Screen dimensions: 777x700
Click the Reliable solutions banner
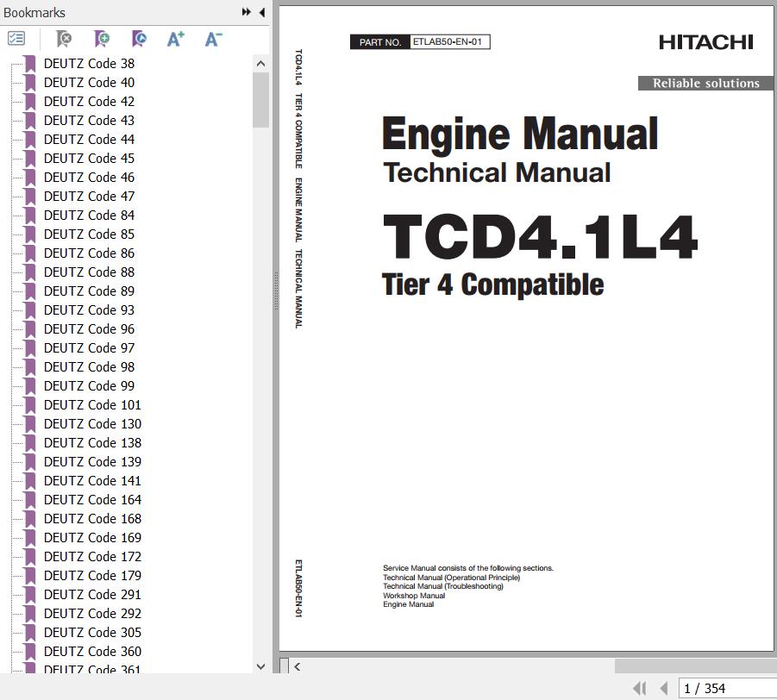click(x=705, y=84)
